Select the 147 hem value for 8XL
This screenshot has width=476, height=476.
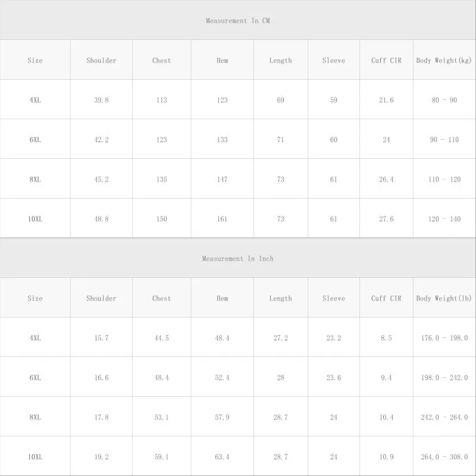[222, 179]
